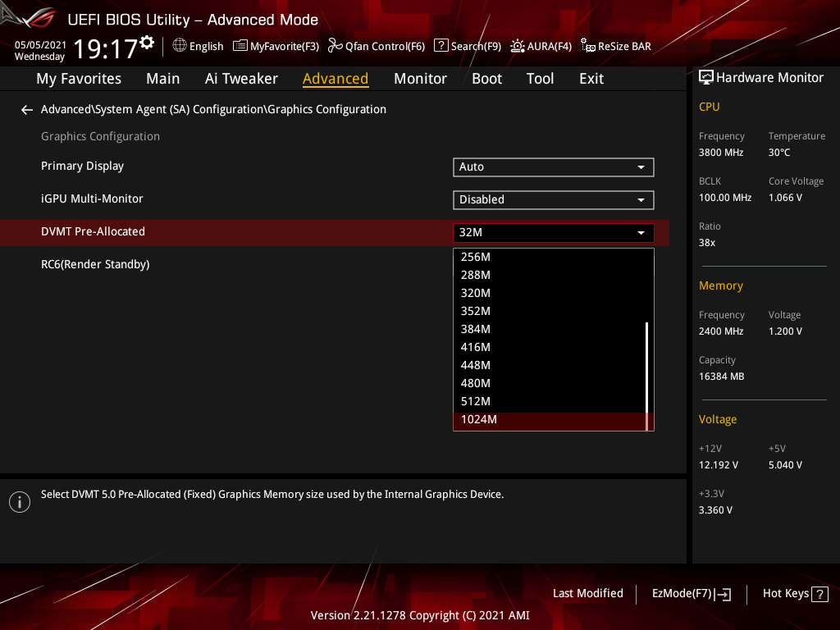Click the Hot Keys question mark icon
Screen dimensions: 840x630
[819, 594]
